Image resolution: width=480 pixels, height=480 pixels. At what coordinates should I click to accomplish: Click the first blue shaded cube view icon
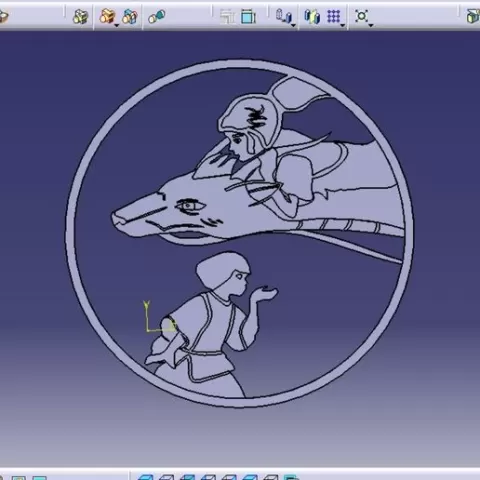(x=146, y=477)
